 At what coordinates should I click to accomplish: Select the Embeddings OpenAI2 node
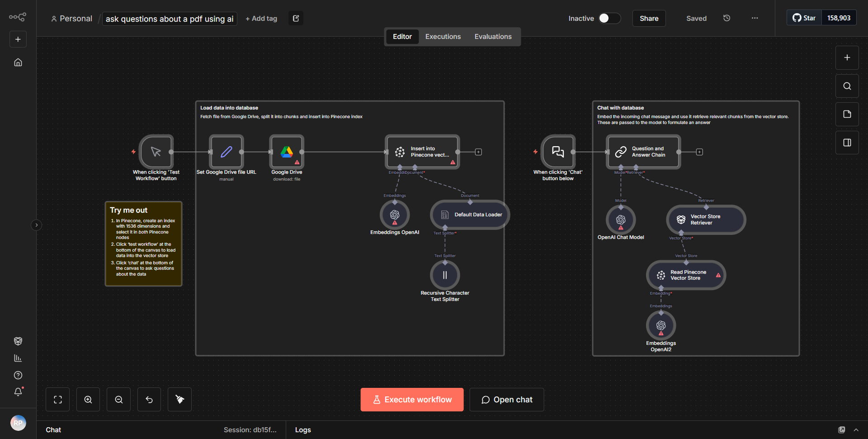(x=661, y=325)
